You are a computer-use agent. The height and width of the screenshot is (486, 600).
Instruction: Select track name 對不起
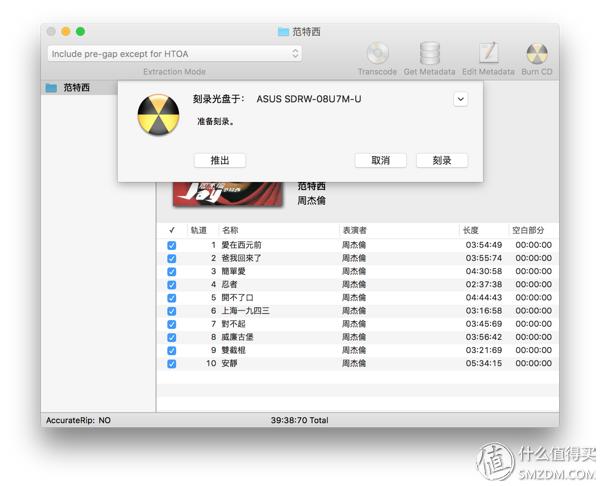(233, 324)
